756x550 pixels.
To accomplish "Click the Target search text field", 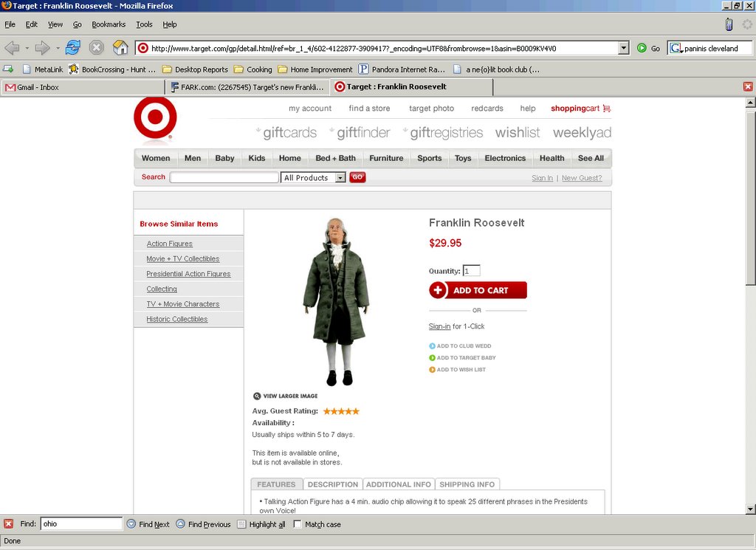I will 224,177.
